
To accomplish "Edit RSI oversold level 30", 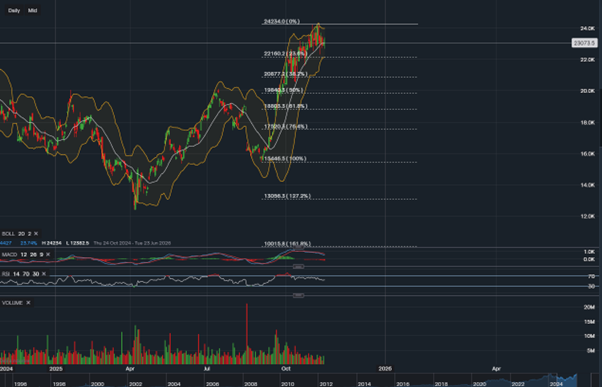I will pos(36,274).
